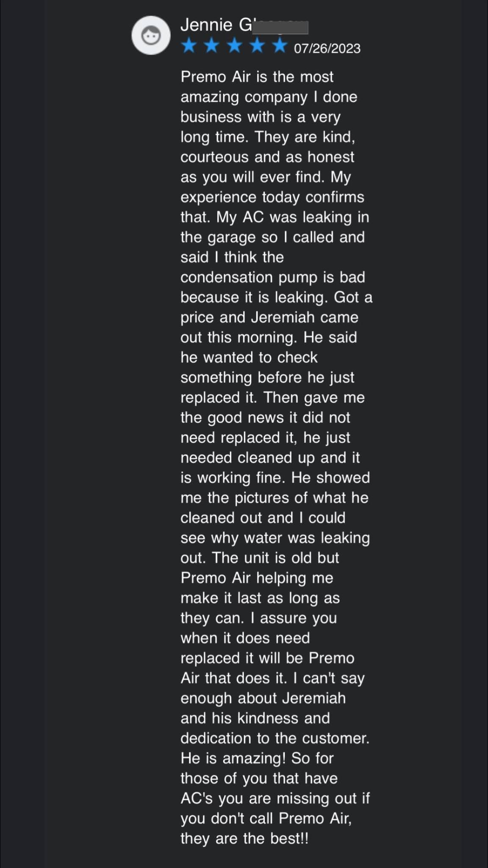Click the text "is working fine. He showed"
This screenshot has width=488, height=868.
point(275,478)
